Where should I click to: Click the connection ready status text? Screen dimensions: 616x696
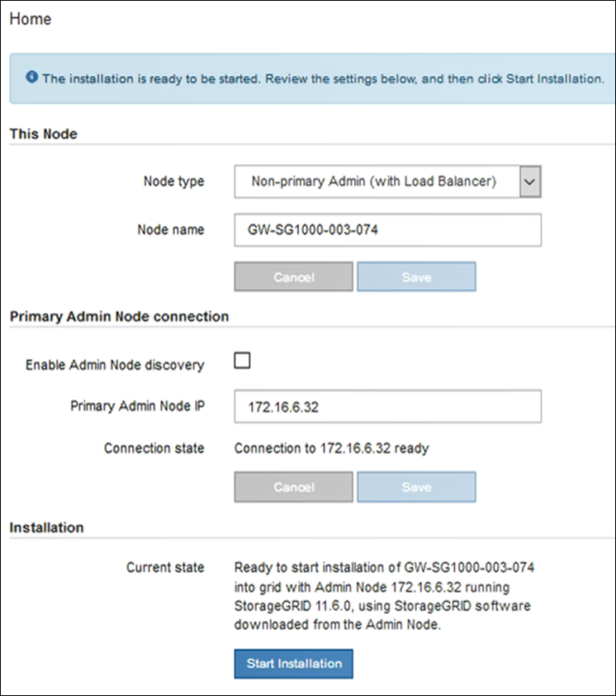coord(331,449)
